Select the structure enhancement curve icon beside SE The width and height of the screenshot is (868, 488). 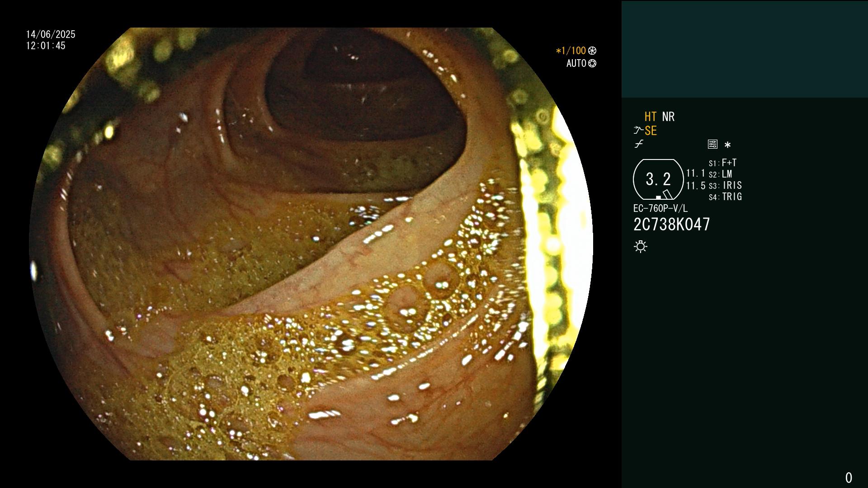click(638, 131)
